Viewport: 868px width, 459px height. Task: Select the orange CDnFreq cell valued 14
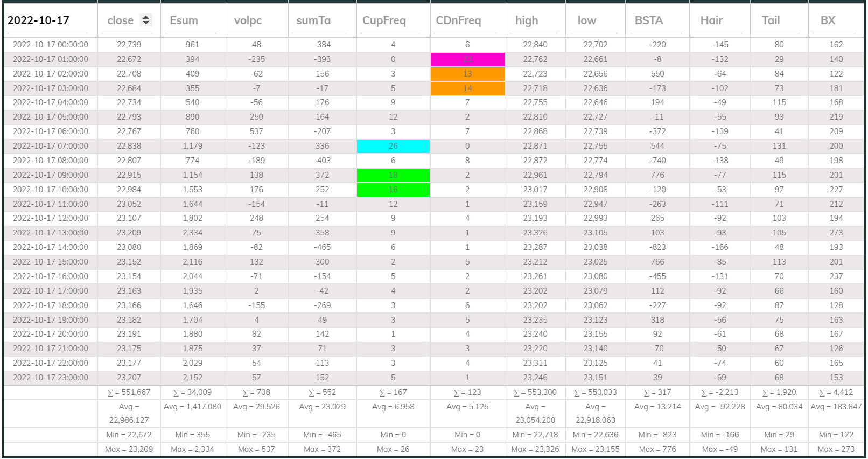pyautogui.click(x=467, y=88)
